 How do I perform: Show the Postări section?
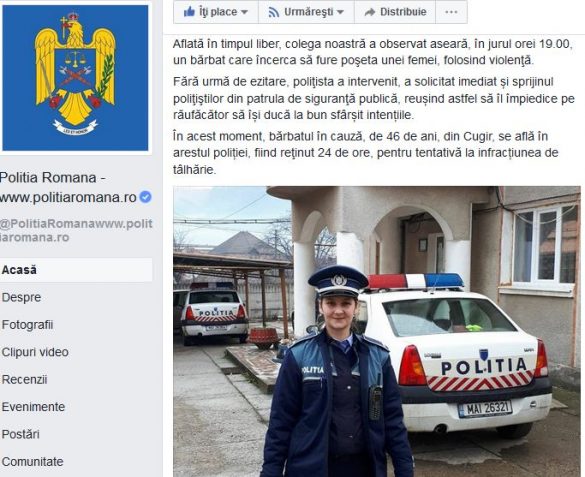tap(21, 434)
